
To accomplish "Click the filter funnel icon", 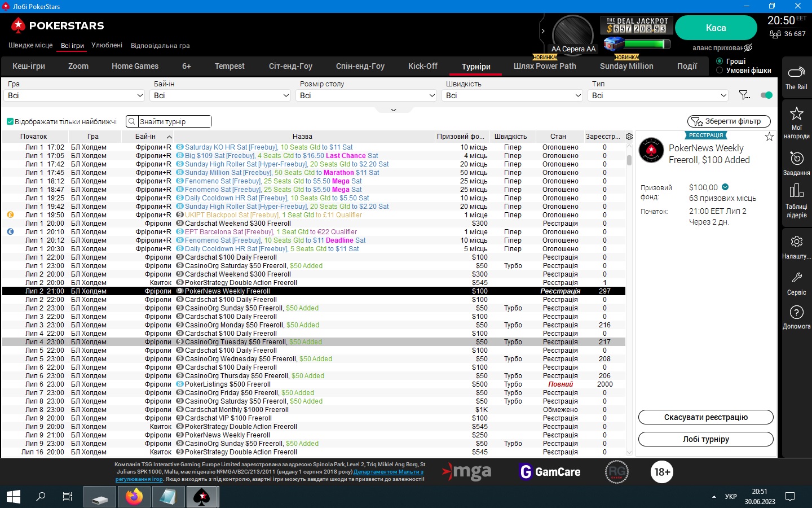I will (x=744, y=95).
